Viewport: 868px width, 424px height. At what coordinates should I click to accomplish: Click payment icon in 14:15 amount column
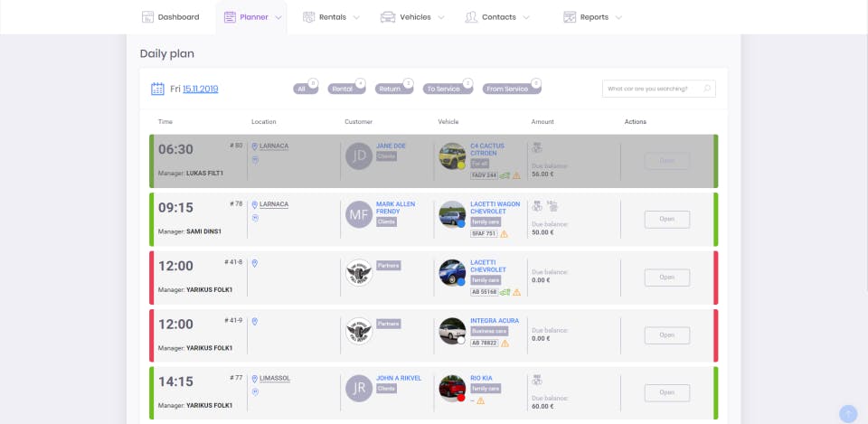coord(537,380)
